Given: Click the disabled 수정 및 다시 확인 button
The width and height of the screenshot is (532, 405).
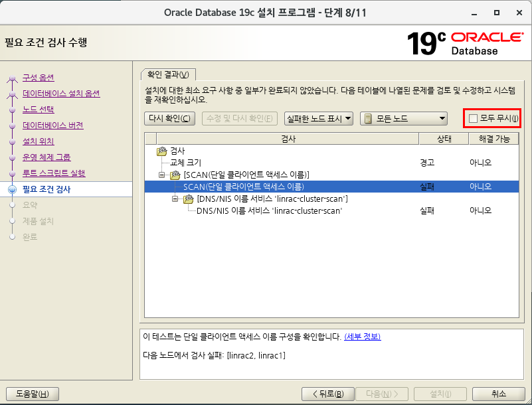Looking at the screenshot, I should (240, 118).
